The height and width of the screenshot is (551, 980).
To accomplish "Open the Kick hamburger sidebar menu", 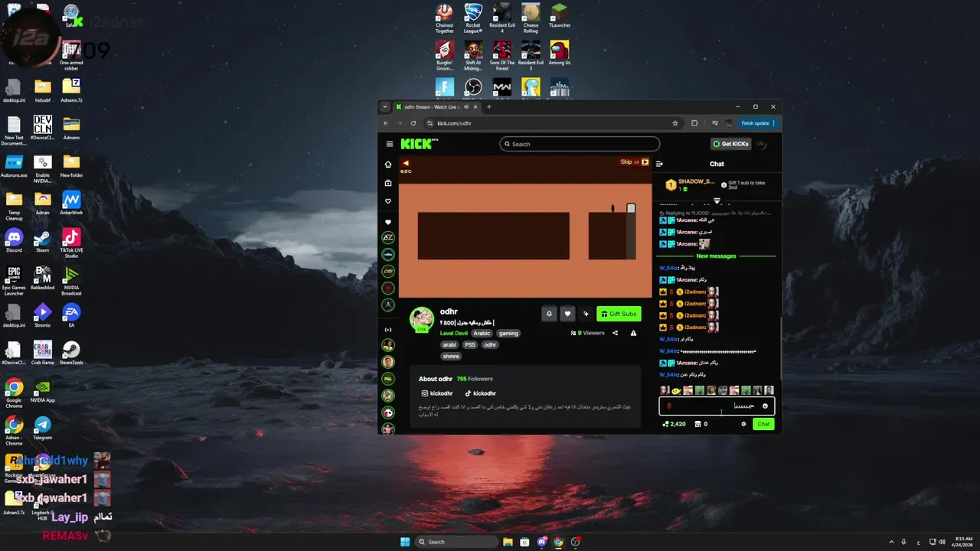I will tap(389, 144).
